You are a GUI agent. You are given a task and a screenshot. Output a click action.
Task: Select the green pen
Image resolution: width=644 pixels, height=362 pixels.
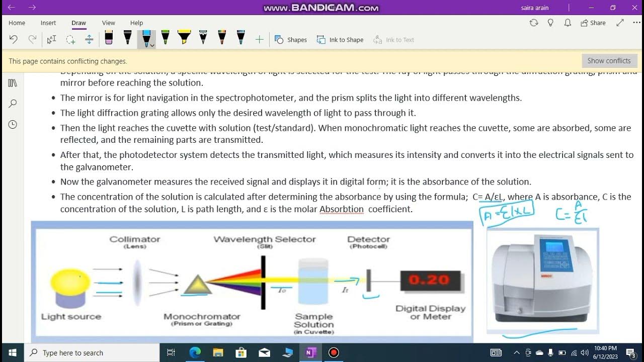[x=165, y=38]
